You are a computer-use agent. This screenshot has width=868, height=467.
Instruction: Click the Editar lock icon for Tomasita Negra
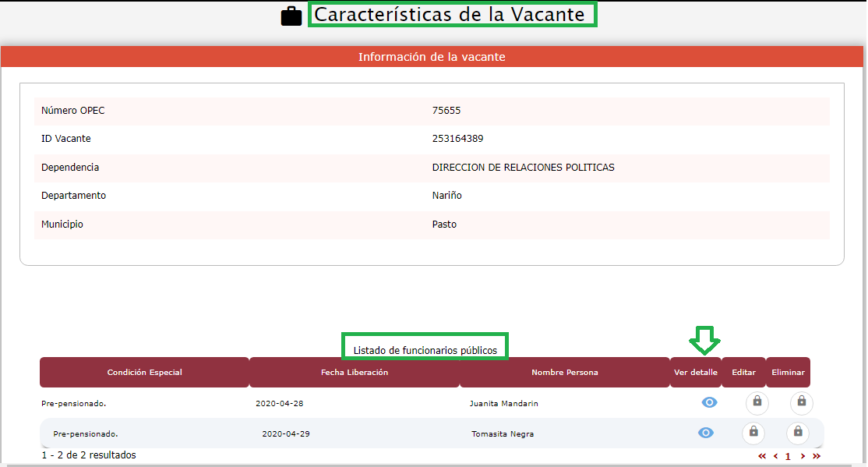pyautogui.click(x=753, y=432)
